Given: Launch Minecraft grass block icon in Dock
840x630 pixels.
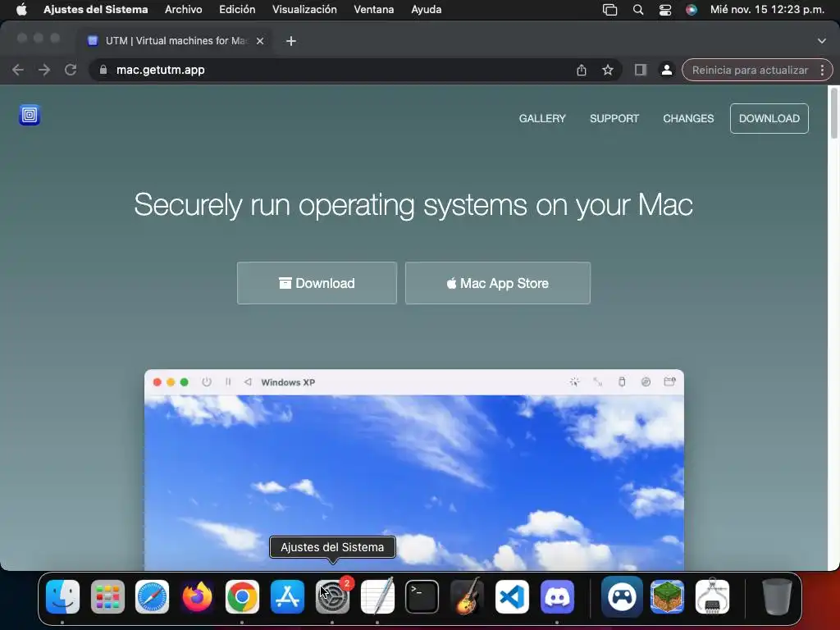Looking at the screenshot, I should [667, 596].
